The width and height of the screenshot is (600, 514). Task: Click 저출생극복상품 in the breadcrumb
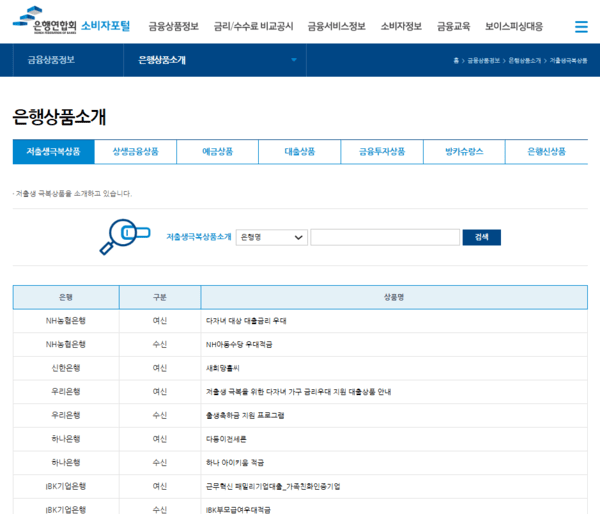tap(568, 60)
